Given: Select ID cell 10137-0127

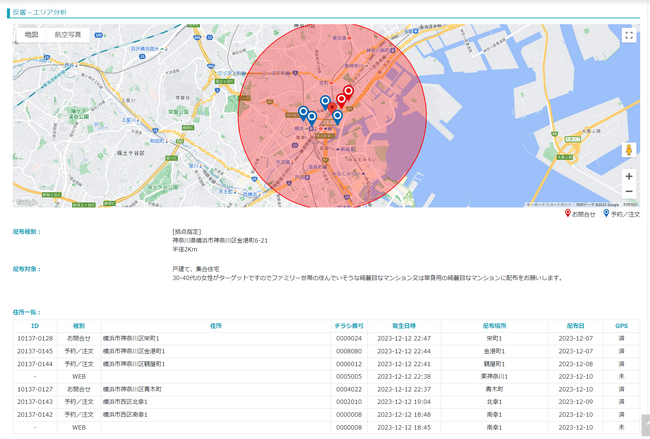Looking at the screenshot, I should coord(35,389).
